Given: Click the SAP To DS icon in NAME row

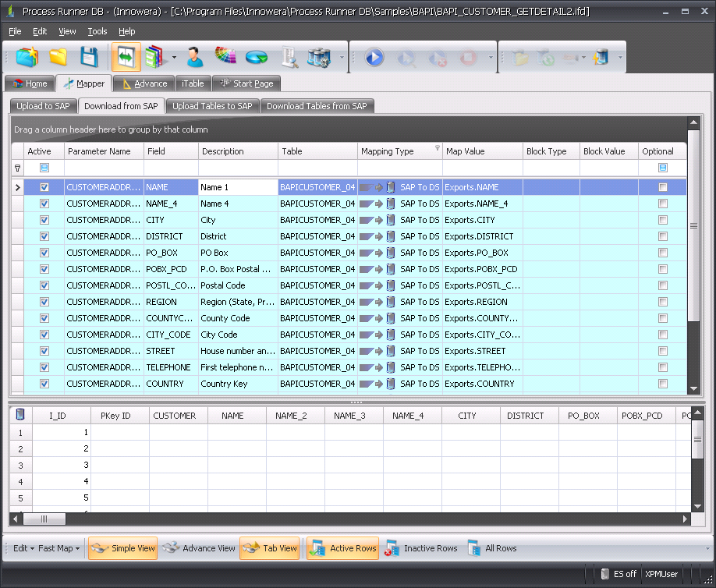Looking at the screenshot, I should [377, 187].
